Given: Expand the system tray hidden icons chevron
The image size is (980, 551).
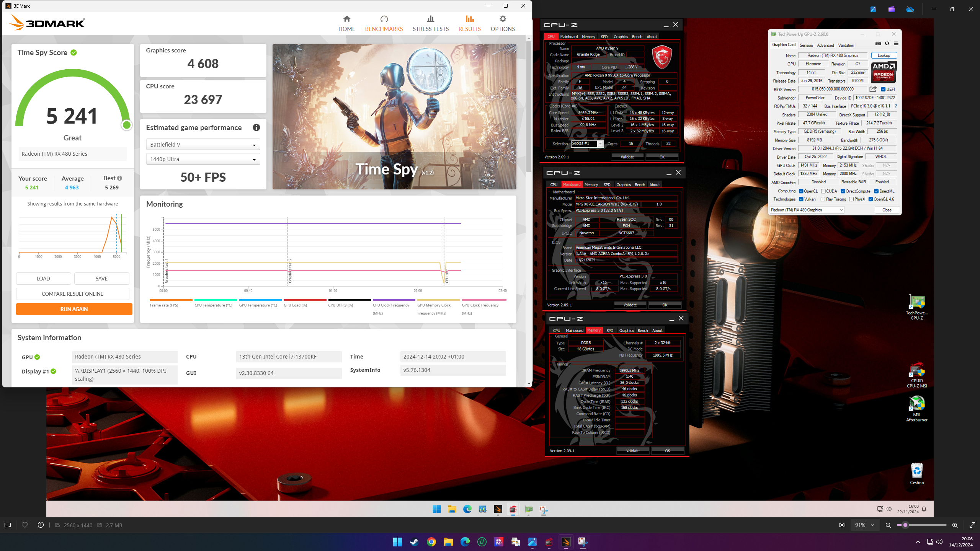Looking at the screenshot, I should coord(918,542).
